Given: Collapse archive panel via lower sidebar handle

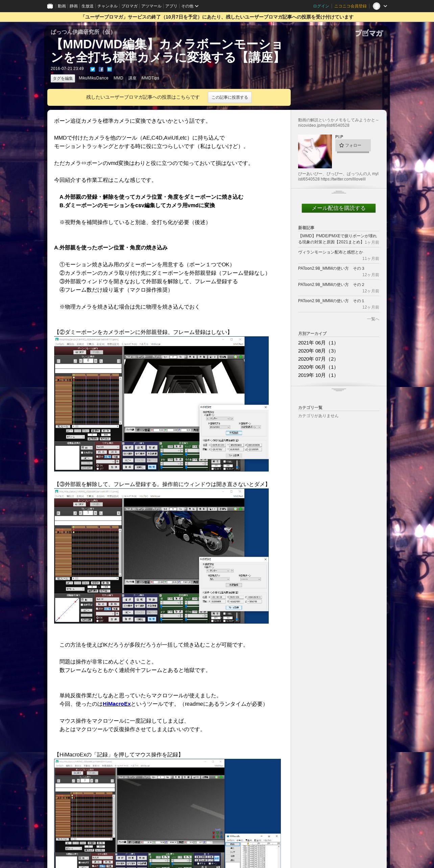Looking at the screenshot, I should (x=339, y=390).
